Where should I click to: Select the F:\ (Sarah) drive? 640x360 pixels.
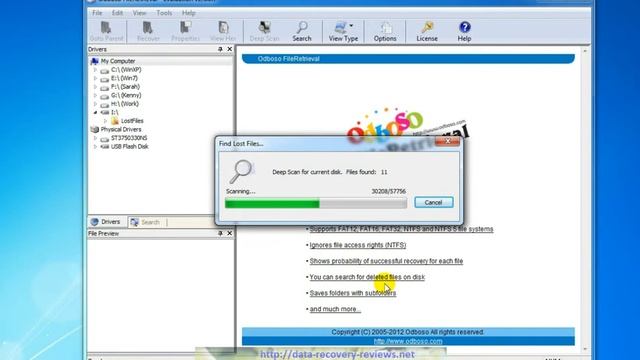[125, 87]
